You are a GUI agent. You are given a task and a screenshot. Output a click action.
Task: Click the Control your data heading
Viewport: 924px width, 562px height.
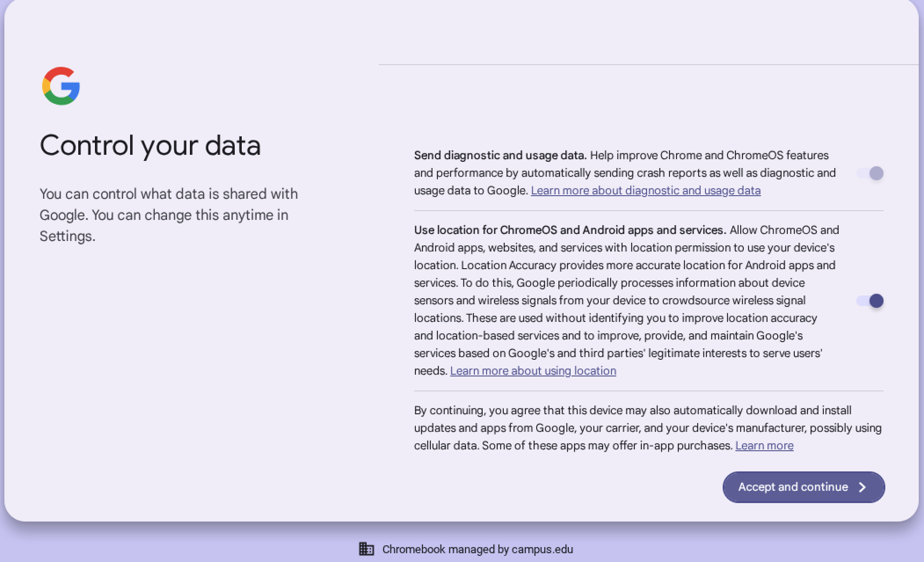[150, 145]
